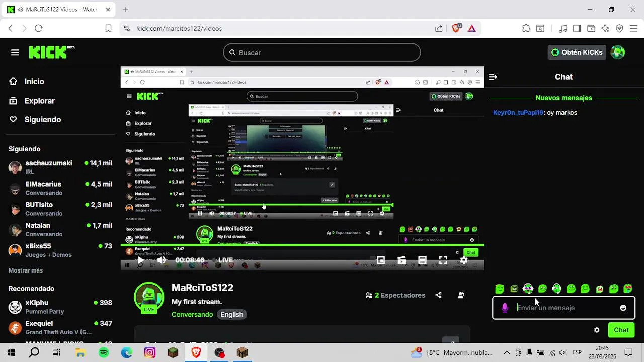Open Instagram from the taskbar
This screenshot has width=644, height=362.
click(150, 353)
